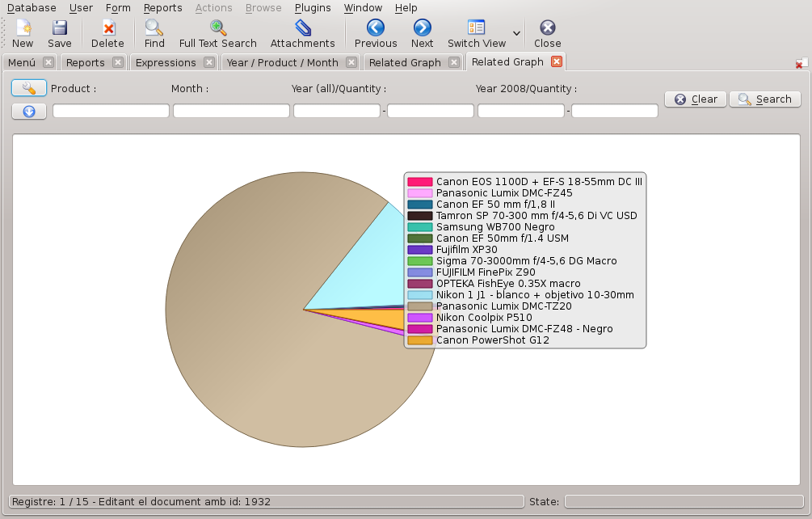Close the Year / Product / Month tab
Viewport: 812px width, 519px height.
tap(351, 62)
